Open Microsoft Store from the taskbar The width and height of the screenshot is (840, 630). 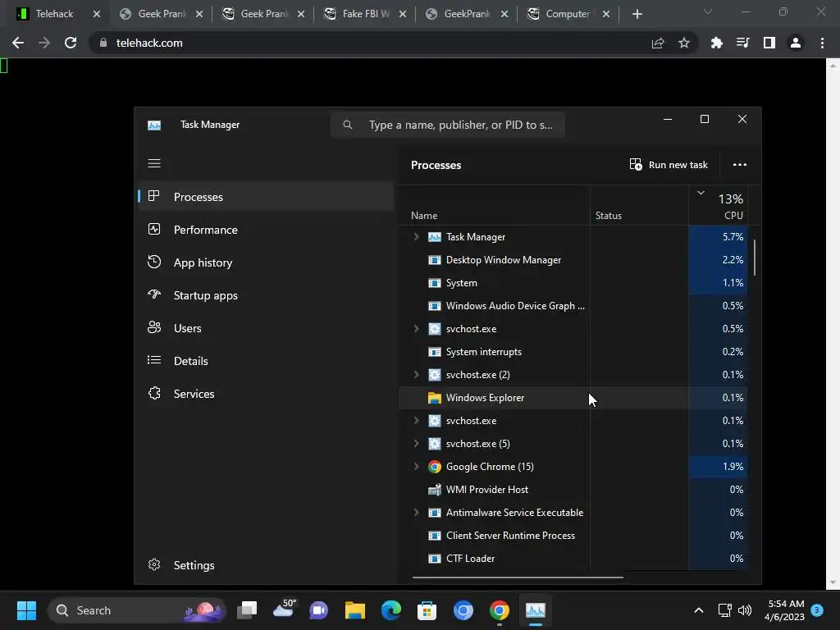click(x=427, y=610)
